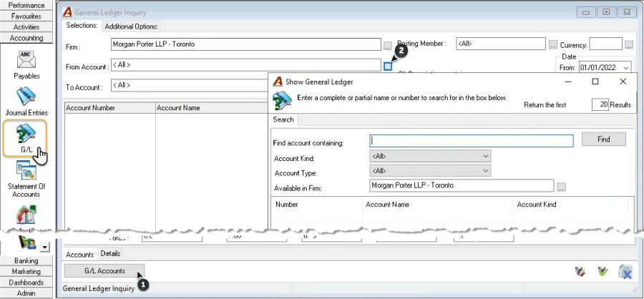Viewport: 644px width, 299px height.
Task: Minimize the General Ledger Inquiry window
Action: [586, 12]
